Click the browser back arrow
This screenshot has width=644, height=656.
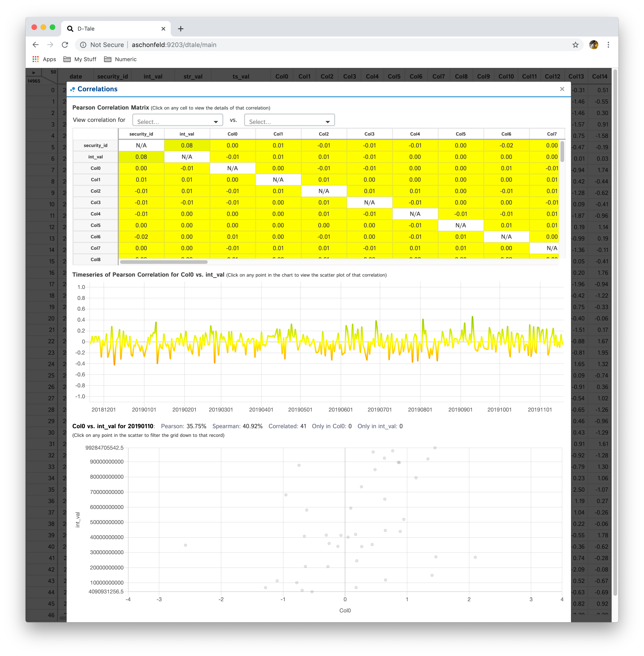click(x=36, y=45)
